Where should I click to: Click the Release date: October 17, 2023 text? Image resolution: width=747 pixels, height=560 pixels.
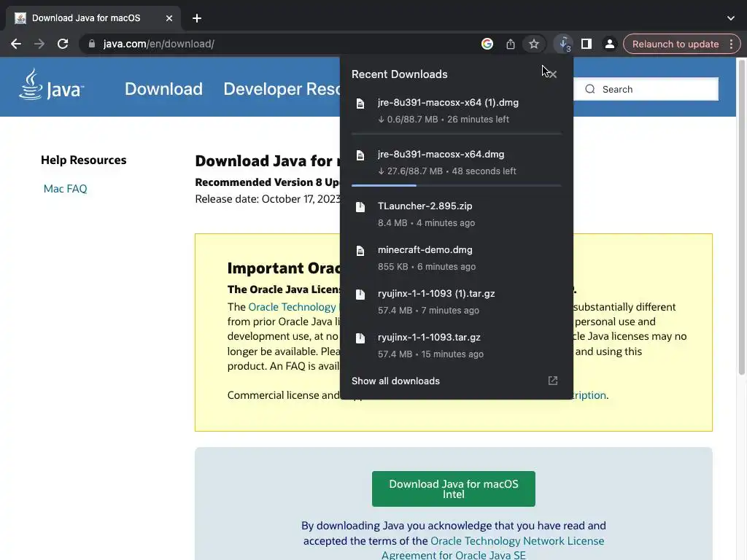[268, 199]
